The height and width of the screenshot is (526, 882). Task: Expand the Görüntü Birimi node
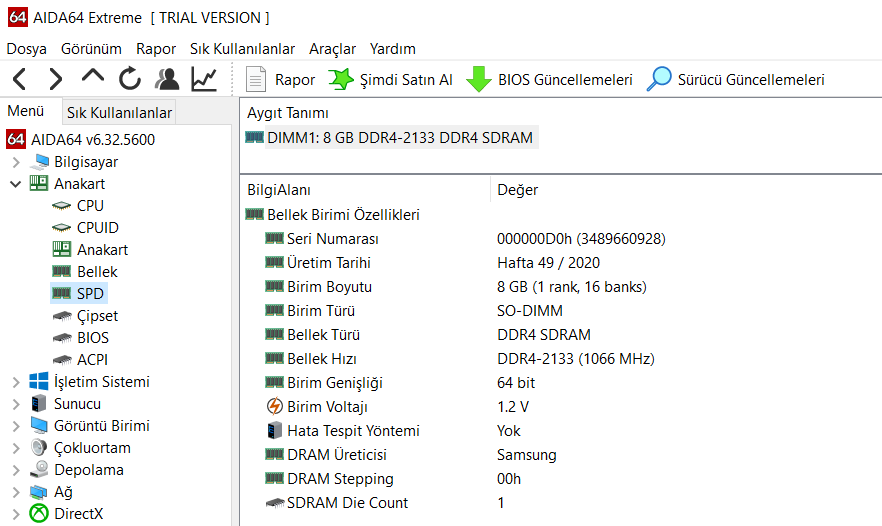[x=16, y=426]
